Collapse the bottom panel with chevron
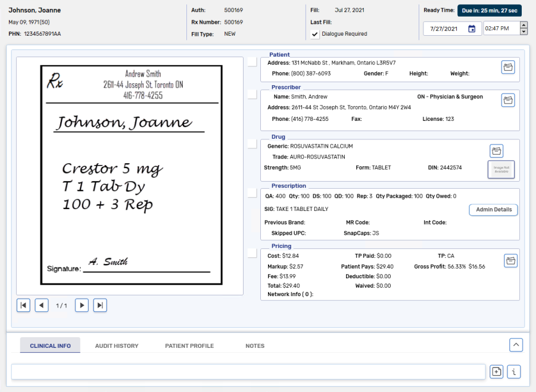The height and width of the screenshot is (392, 536). tap(516, 344)
